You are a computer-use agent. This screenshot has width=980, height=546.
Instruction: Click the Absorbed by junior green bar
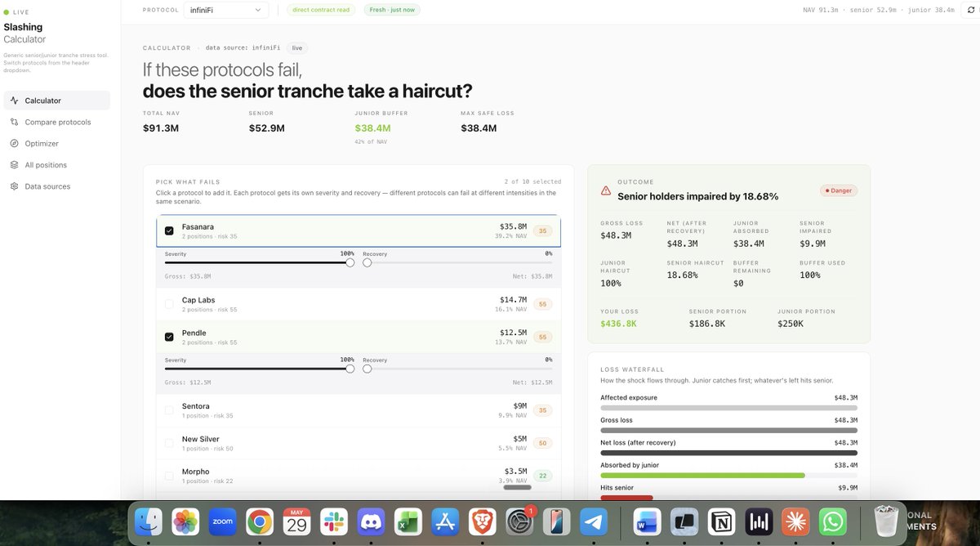(x=702, y=475)
